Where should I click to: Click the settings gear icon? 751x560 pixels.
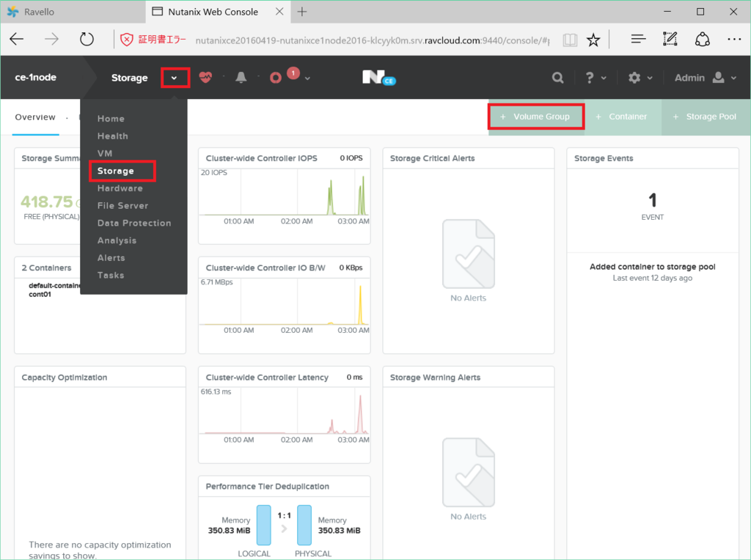tap(634, 78)
